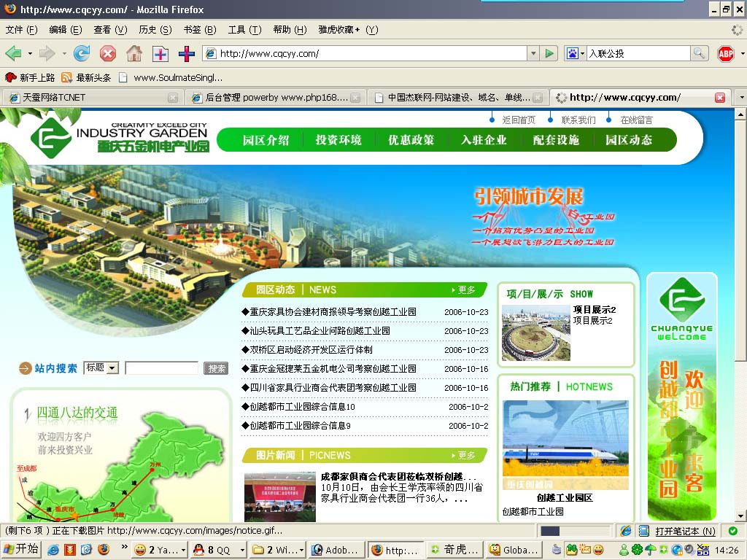Click the search magnifier icon in search bar
The width and height of the screenshot is (747, 560).
[700, 53]
